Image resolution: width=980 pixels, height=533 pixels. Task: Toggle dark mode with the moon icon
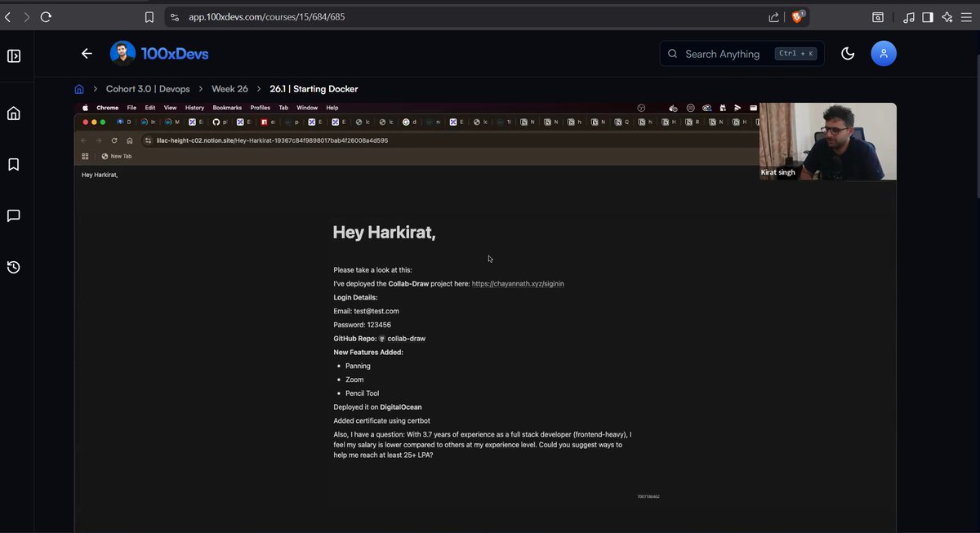(848, 54)
